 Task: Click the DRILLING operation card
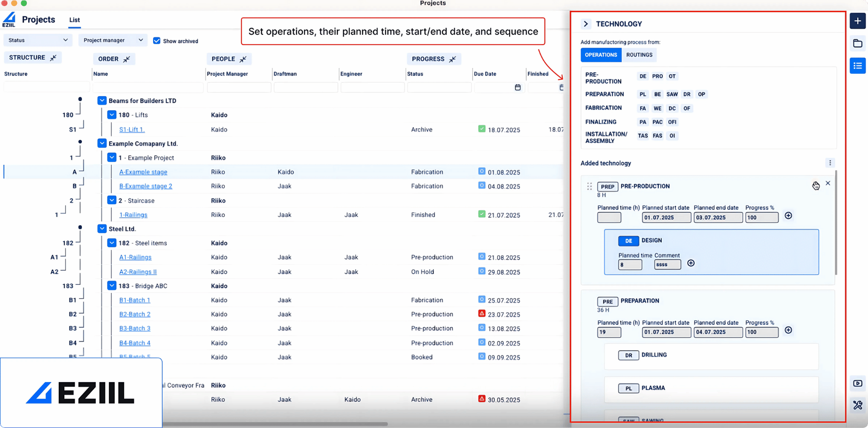click(711, 356)
